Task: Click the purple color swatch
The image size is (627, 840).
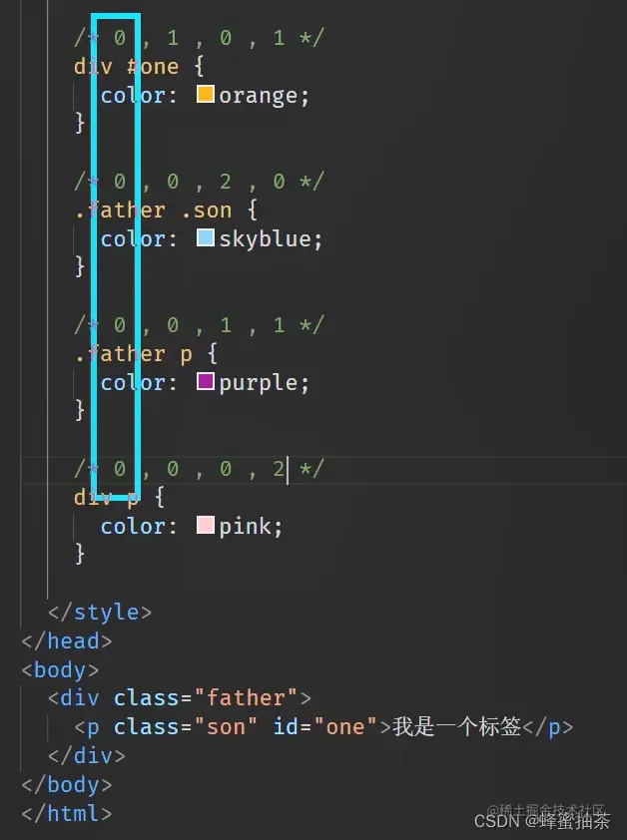Action: (x=206, y=381)
